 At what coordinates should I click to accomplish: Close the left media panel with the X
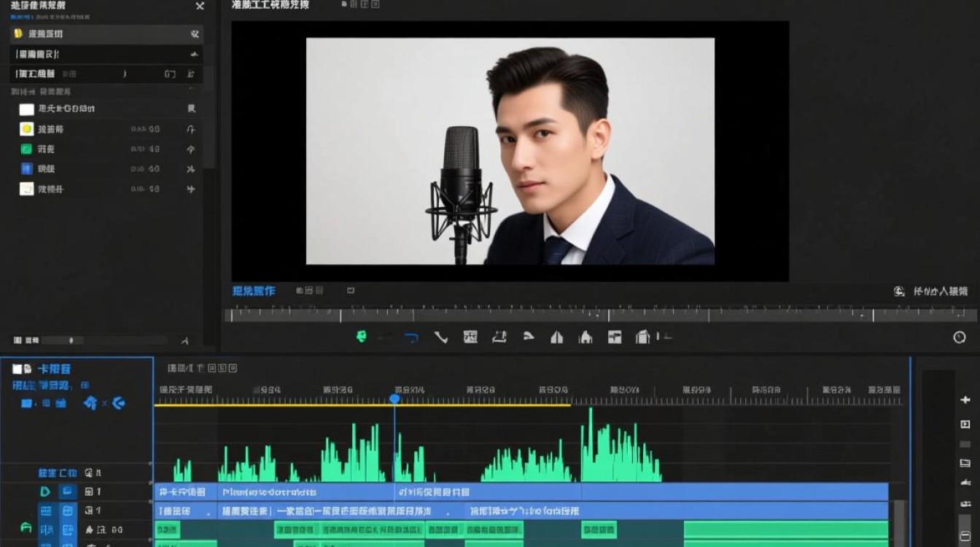(x=200, y=6)
